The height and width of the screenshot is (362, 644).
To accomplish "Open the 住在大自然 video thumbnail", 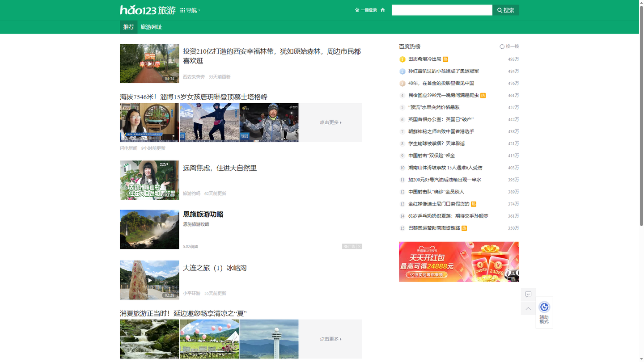I will tap(149, 180).
